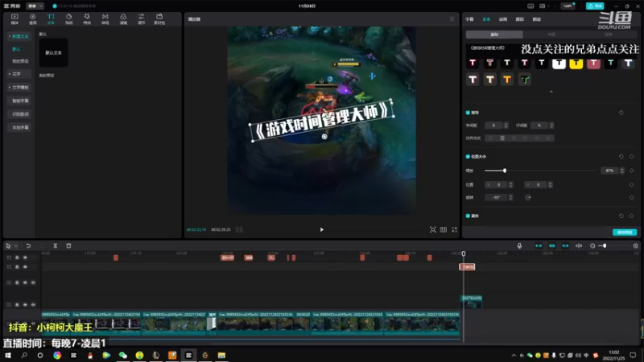The image size is (644, 362).
Task: Click the scale percentage stepper arrows
Action: 621,171
